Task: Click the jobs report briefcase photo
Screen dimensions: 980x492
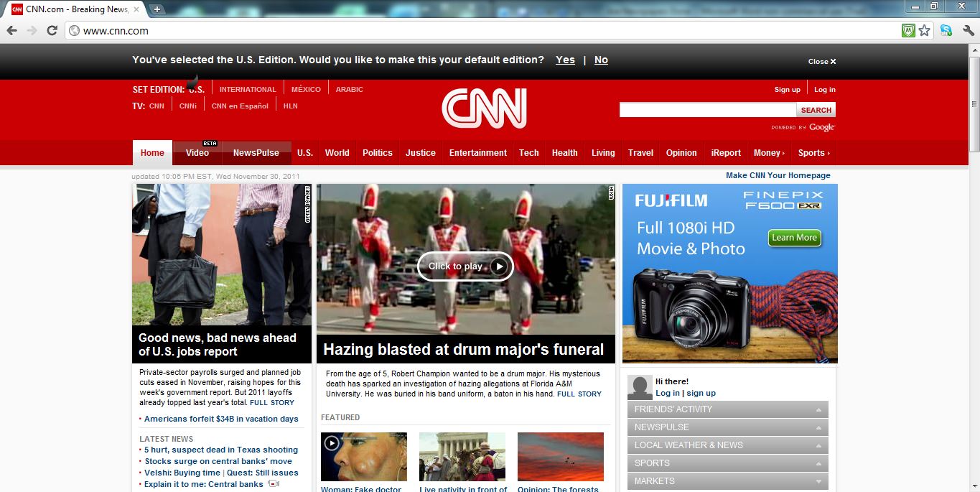Action: [x=222, y=255]
